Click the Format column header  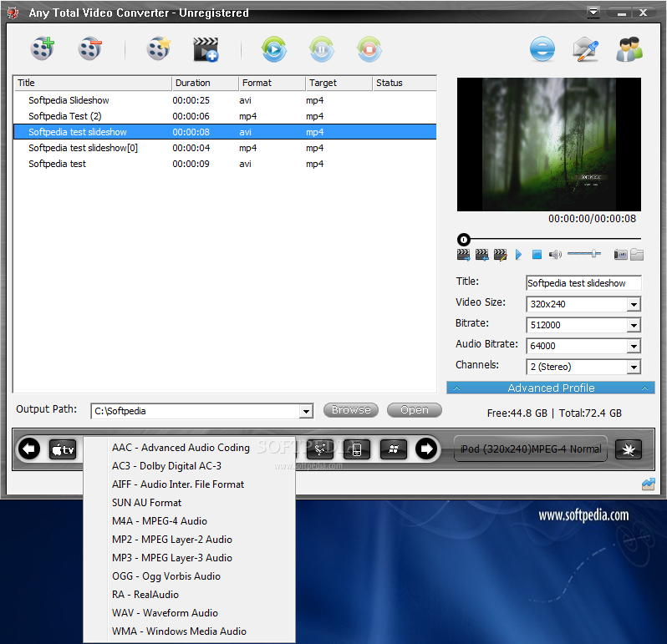tap(272, 83)
